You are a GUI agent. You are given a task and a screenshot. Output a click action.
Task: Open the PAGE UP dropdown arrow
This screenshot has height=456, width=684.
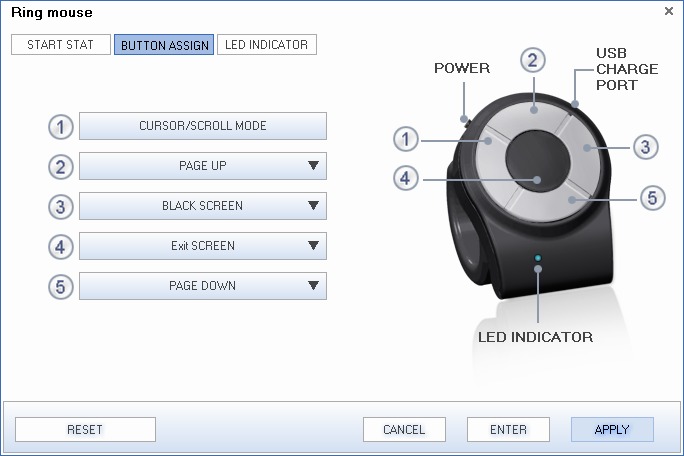tap(313, 165)
